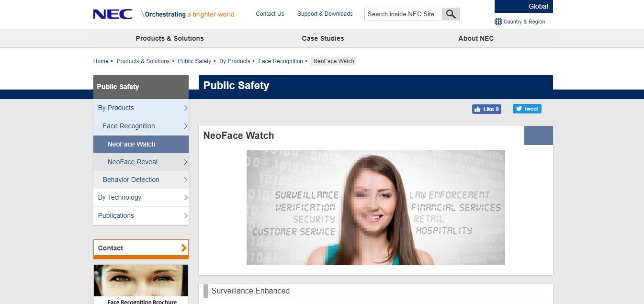Image resolution: width=644 pixels, height=304 pixels.
Task: Go to Products & Solutions breadcrumb
Action: [x=143, y=61]
